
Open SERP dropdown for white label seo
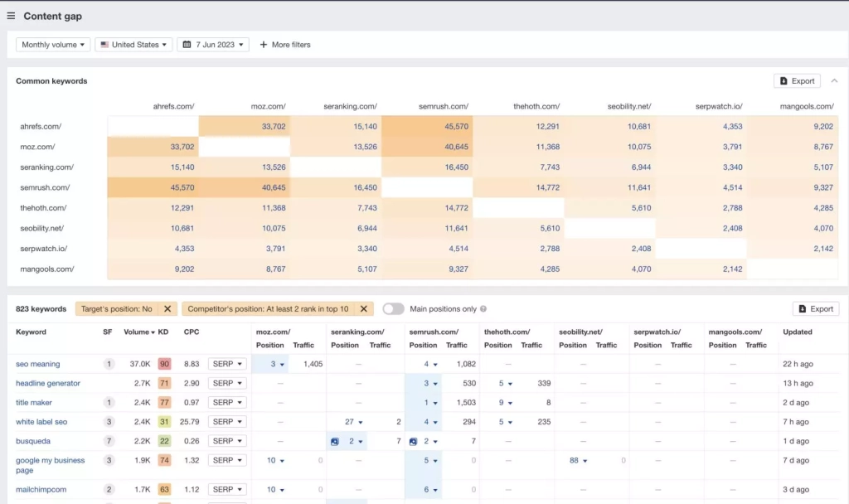(x=227, y=422)
